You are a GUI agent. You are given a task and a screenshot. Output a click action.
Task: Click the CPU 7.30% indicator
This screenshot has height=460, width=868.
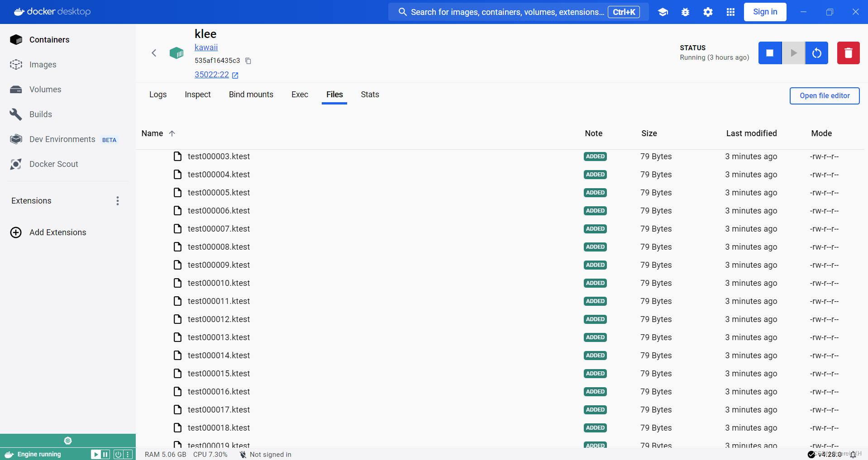click(210, 455)
